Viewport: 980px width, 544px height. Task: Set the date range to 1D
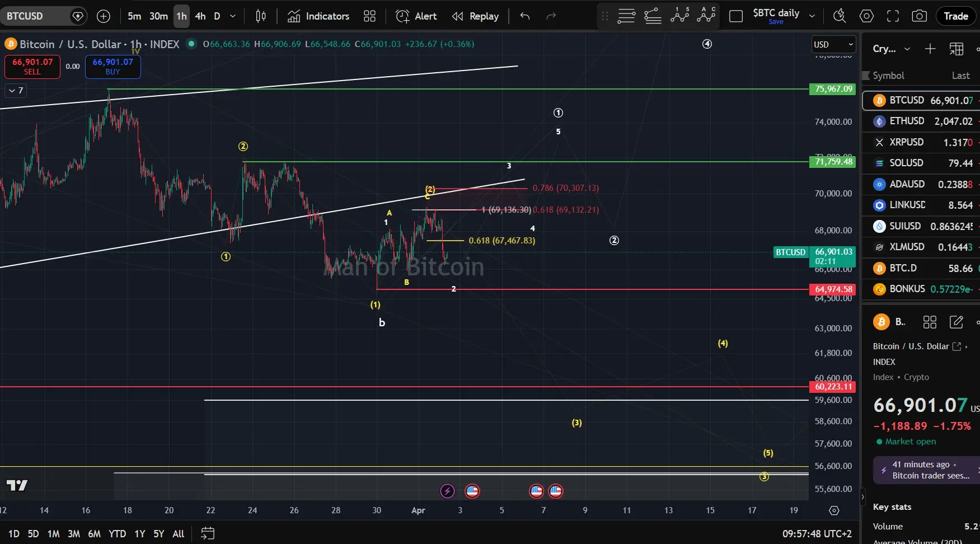(x=14, y=534)
